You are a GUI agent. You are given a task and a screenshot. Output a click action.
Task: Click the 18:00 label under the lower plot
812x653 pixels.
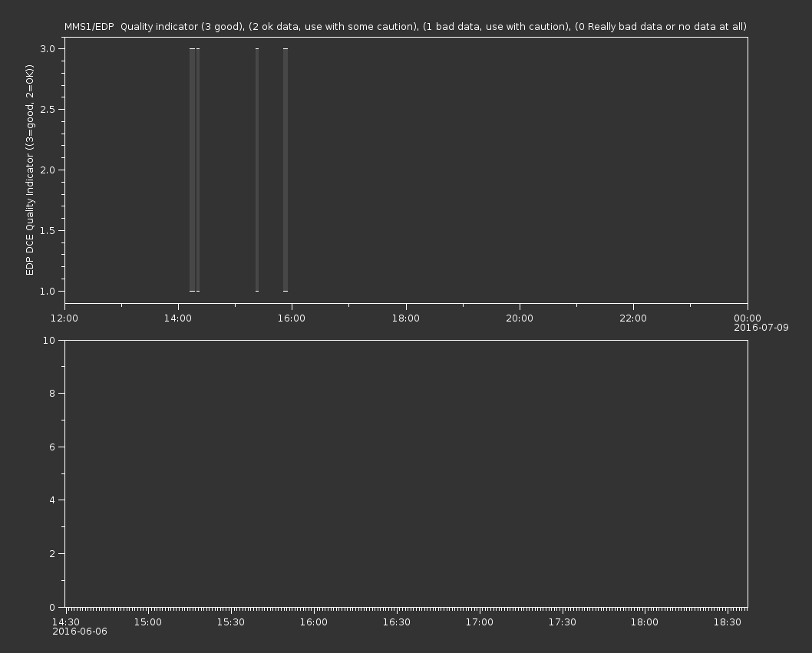(x=645, y=622)
